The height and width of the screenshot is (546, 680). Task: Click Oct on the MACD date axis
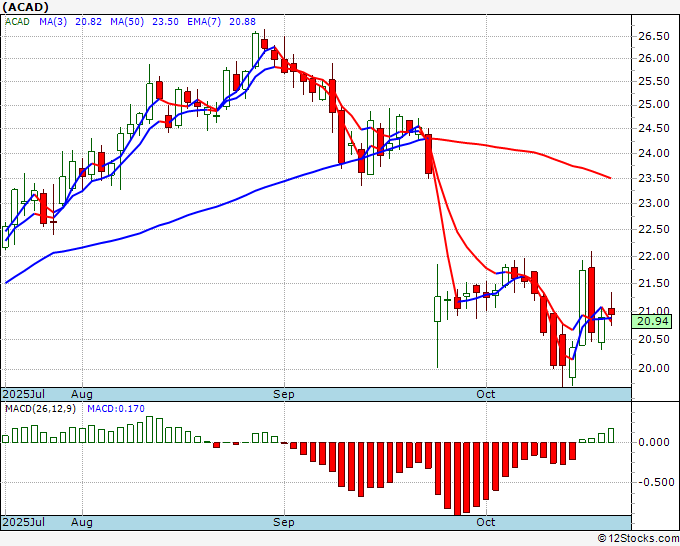pos(486,522)
